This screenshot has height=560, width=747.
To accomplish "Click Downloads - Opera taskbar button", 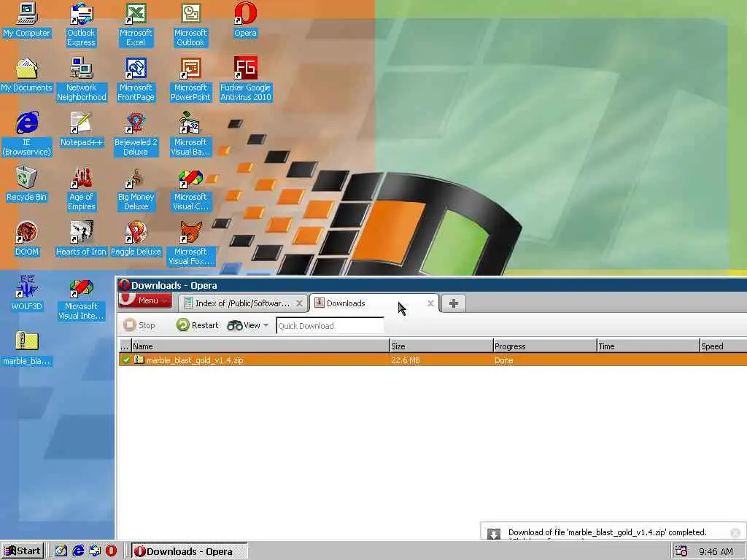I will pos(189,551).
